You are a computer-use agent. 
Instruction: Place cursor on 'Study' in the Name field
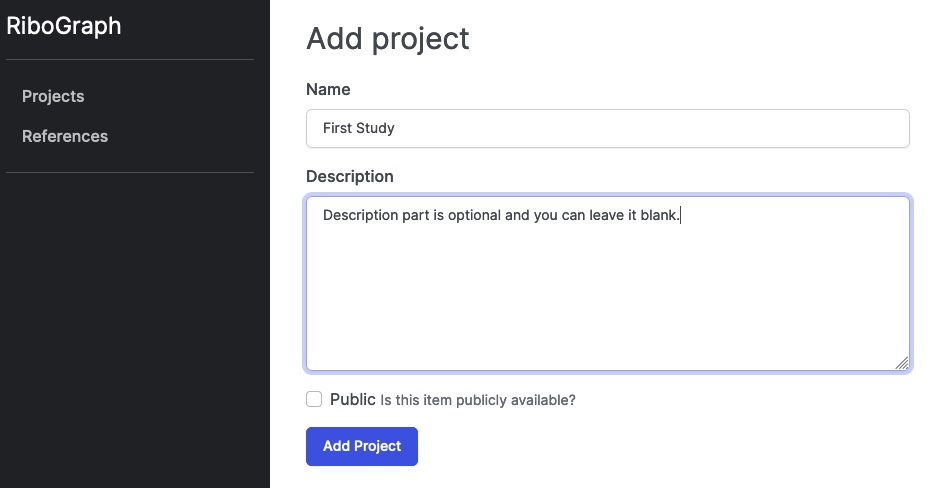[376, 129]
